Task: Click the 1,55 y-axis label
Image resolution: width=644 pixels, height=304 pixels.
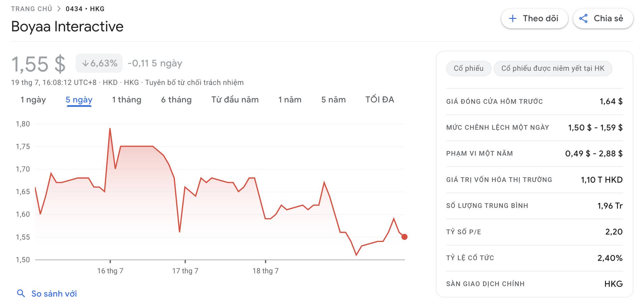Action: pyautogui.click(x=23, y=237)
